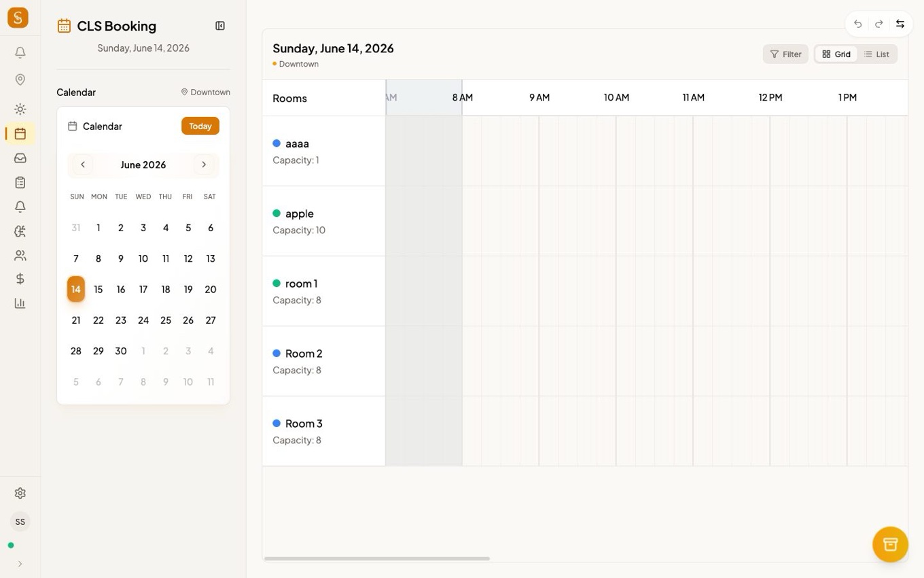Click the orange S app logo
Viewport: 924px width, 578px height.
(18, 17)
